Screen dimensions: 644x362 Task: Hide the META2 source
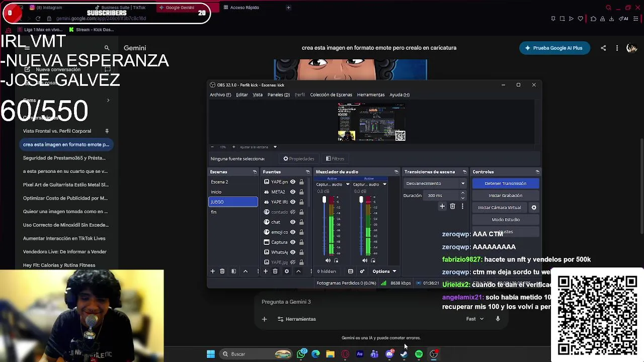click(x=293, y=192)
